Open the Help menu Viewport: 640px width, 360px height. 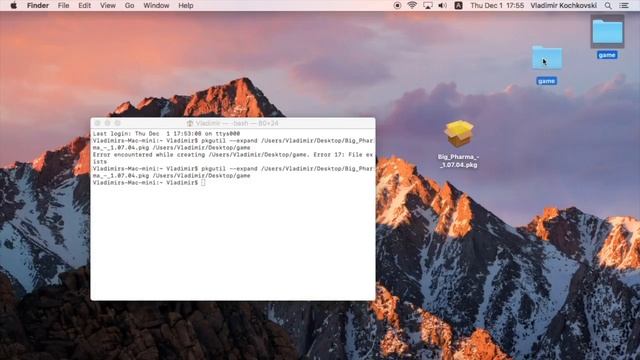pyautogui.click(x=186, y=5)
